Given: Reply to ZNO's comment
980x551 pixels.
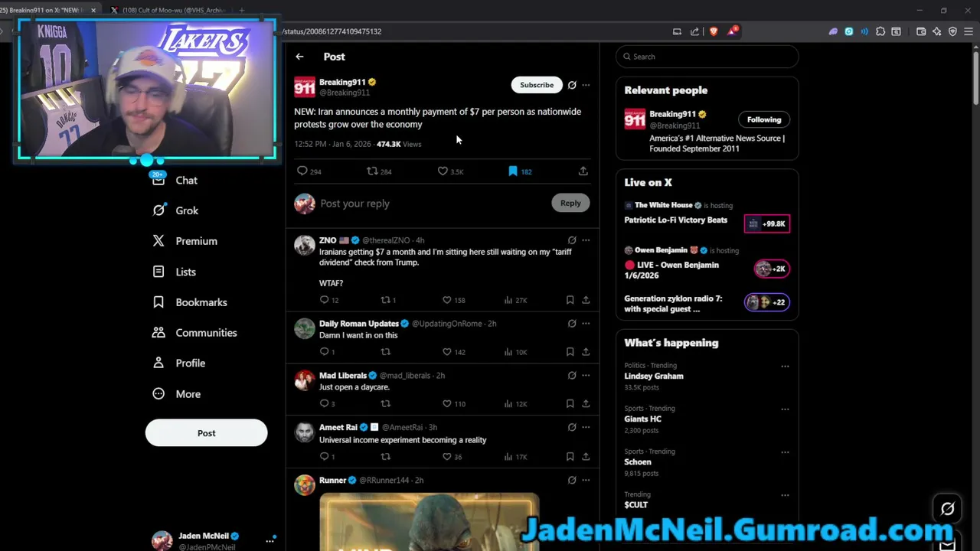Looking at the screenshot, I should (324, 300).
